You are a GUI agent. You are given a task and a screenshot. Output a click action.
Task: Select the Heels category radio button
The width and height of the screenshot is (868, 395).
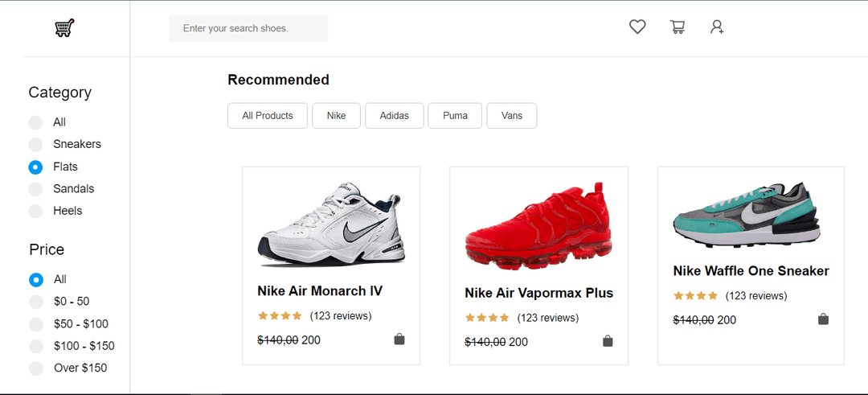tap(35, 211)
